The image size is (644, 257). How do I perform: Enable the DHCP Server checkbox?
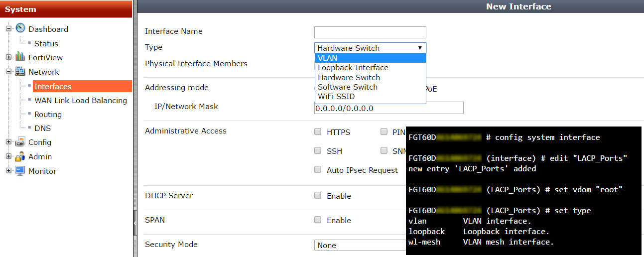tap(318, 195)
